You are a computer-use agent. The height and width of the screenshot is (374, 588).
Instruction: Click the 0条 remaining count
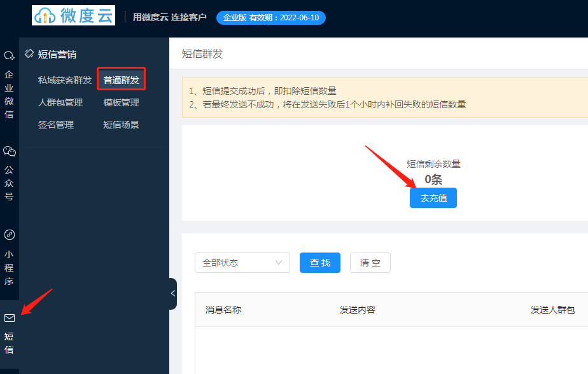[433, 179]
